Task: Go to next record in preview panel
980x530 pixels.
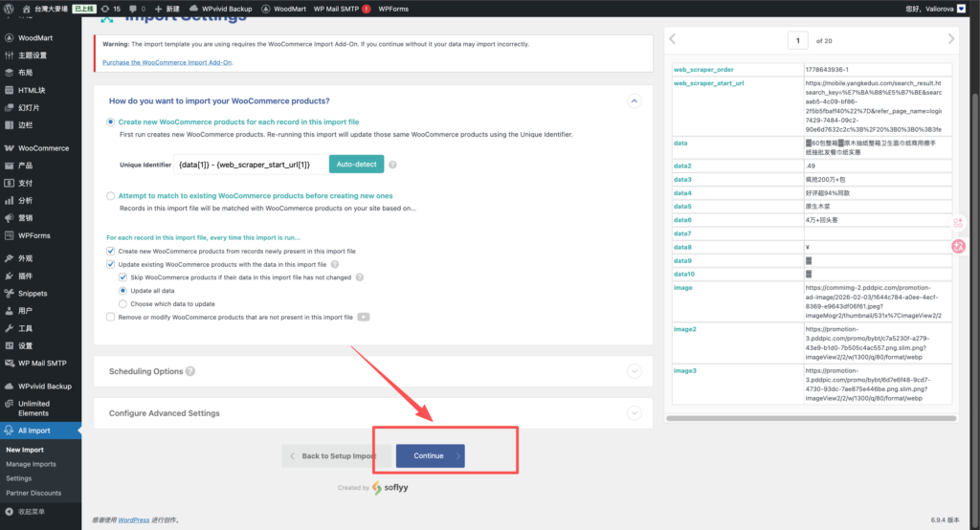Action: tap(950, 39)
